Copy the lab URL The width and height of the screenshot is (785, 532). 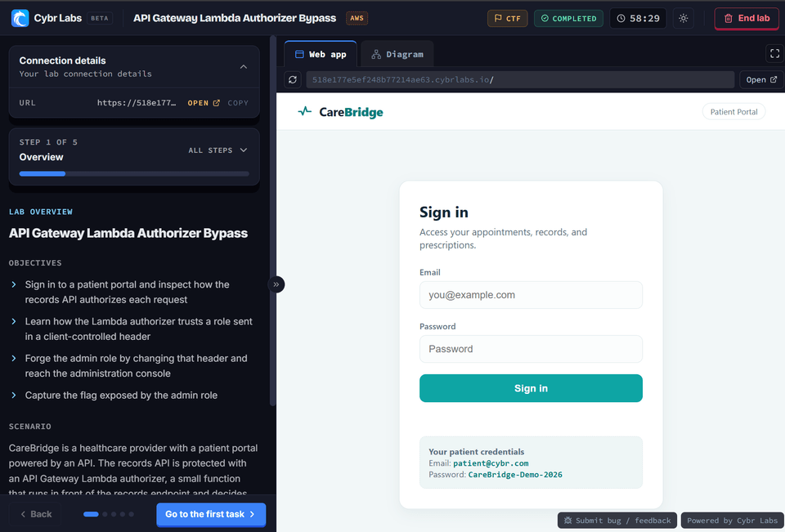click(238, 103)
